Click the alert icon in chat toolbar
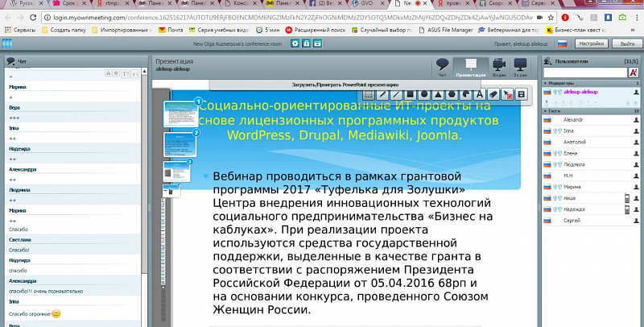Viewport: 644px width, 327px height. pos(108,72)
